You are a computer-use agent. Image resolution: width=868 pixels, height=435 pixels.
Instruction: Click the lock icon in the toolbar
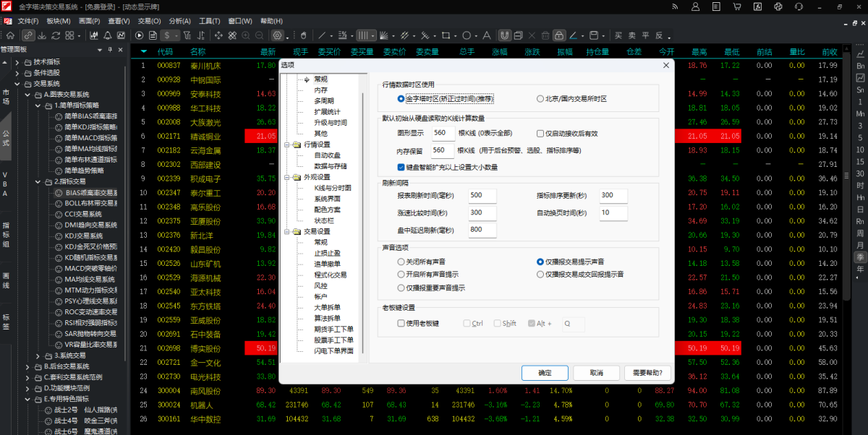click(559, 34)
